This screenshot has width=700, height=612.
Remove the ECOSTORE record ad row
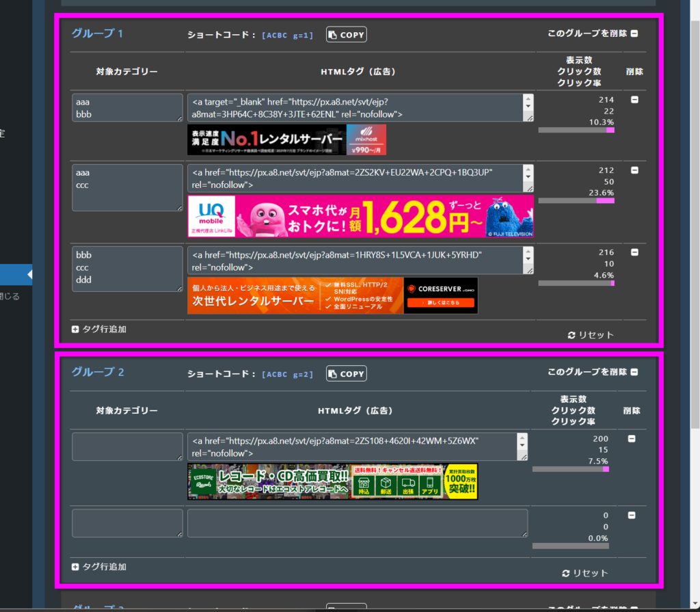coord(632,439)
